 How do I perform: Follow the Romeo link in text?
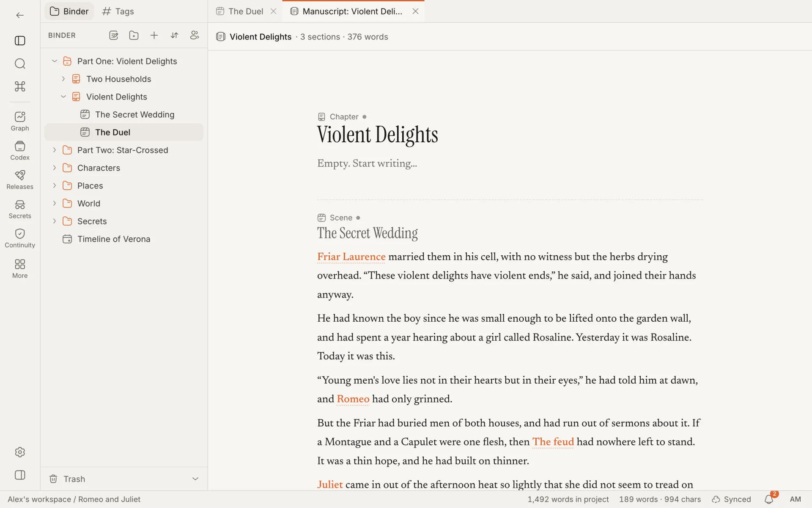click(x=353, y=399)
